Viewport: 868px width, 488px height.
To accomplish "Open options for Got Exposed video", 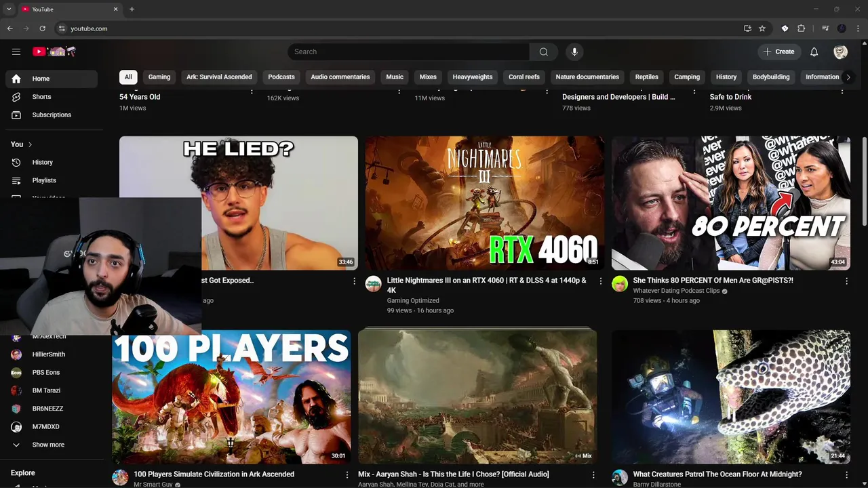I will (x=354, y=281).
